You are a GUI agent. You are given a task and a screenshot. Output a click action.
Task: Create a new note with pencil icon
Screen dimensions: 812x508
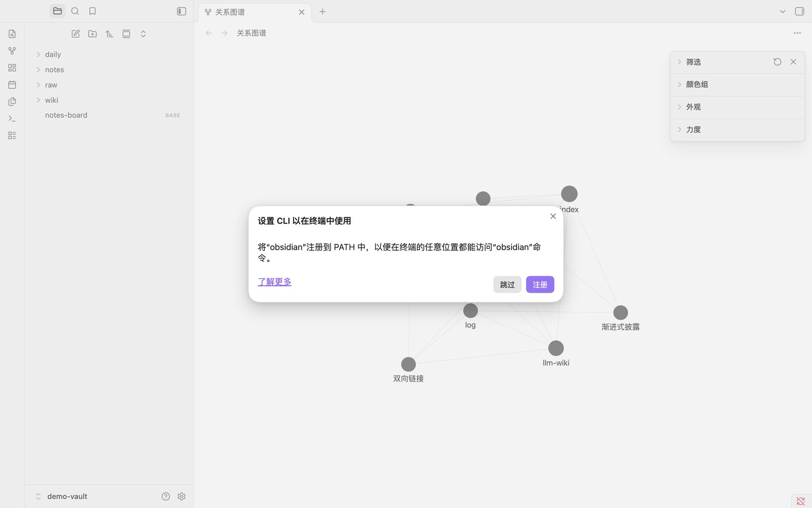point(76,34)
